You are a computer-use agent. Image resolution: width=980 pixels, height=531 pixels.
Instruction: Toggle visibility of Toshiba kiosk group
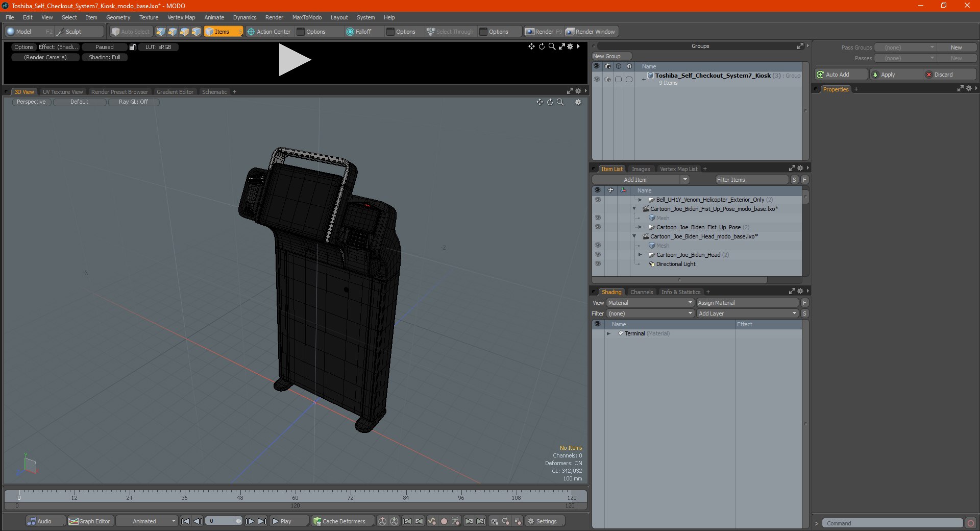tap(597, 79)
